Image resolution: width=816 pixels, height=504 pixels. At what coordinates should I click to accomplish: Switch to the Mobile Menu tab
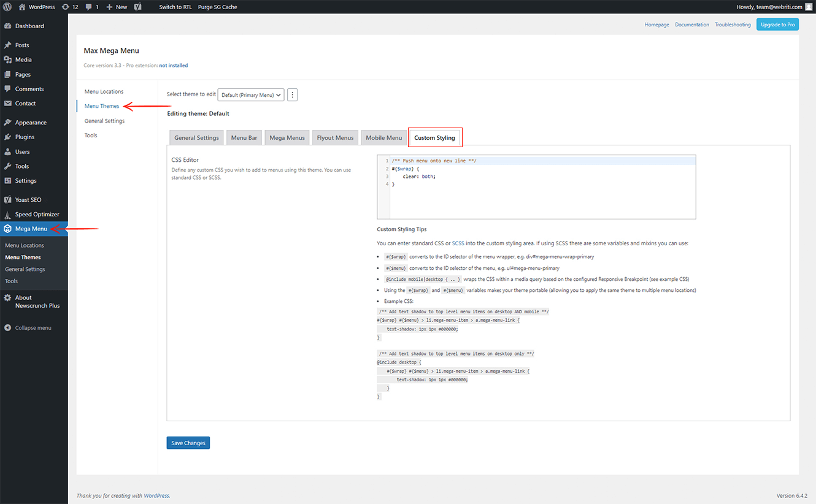[384, 138]
